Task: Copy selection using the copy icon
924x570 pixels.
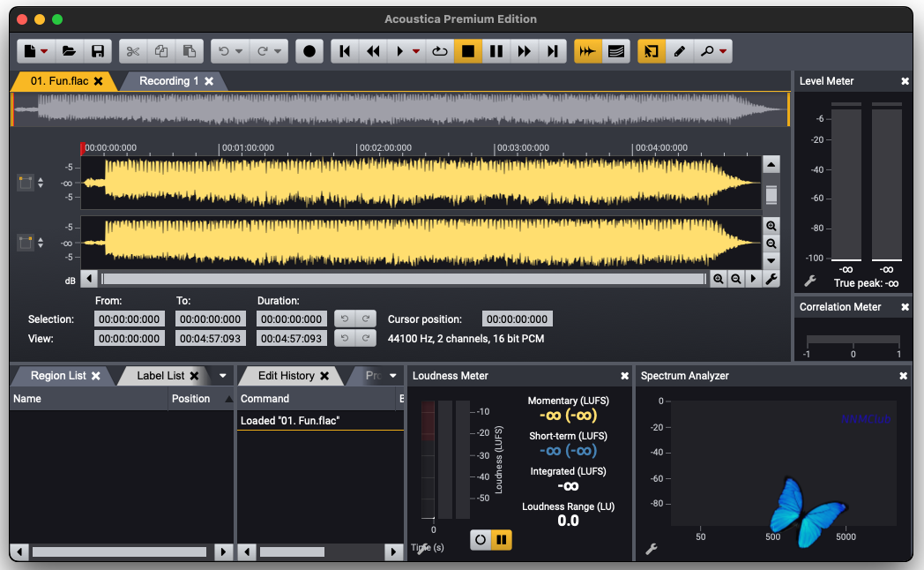Action: coord(160,51)
